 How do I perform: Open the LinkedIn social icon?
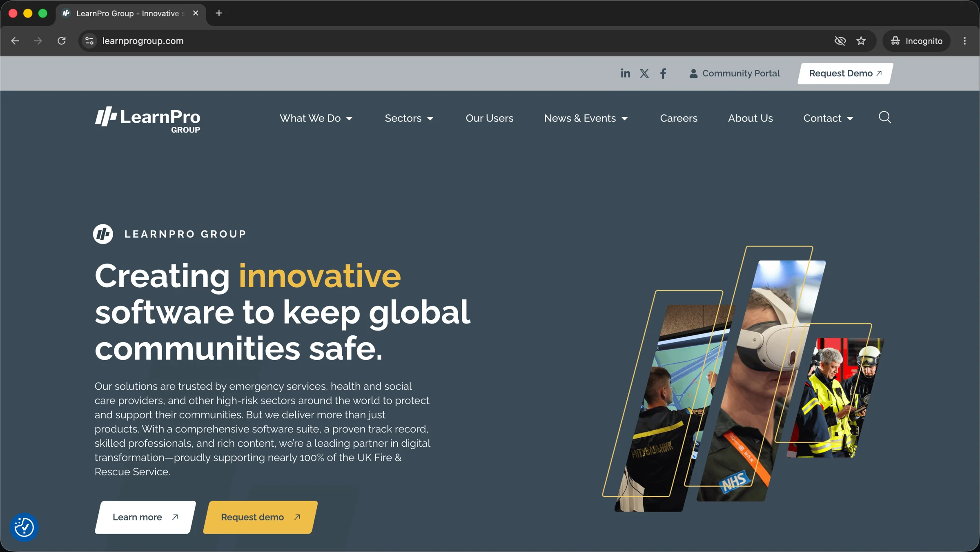point(625,73)
